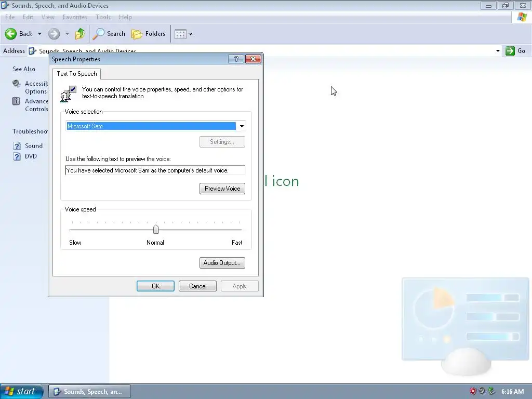Open the Address bar dropdown arrow
Viewport: 532px width, 399px height.
[x=498, y=51]
